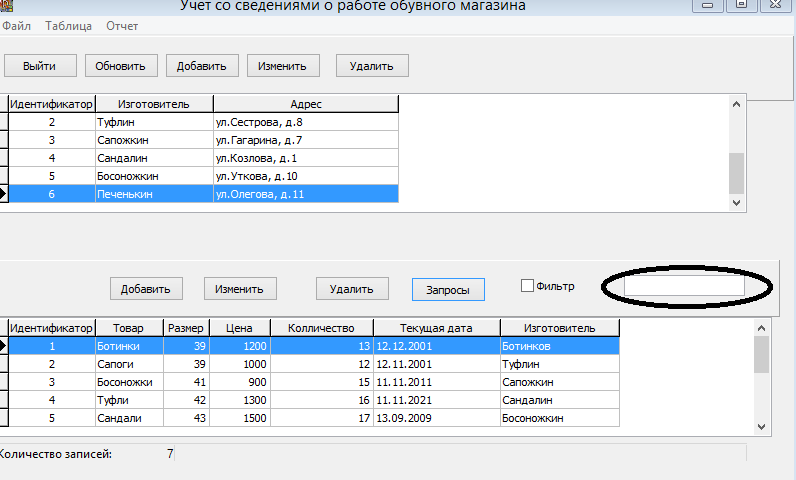Select the Печенькин cell
Screen dimensions: 796x480
tap(154, 194)
